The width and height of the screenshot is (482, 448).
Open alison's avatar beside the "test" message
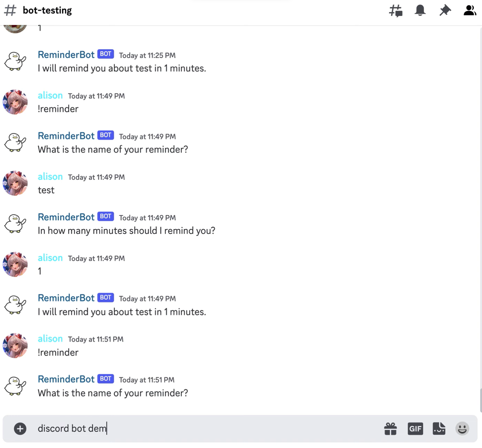pyautogui.click(x=15, y=183)
